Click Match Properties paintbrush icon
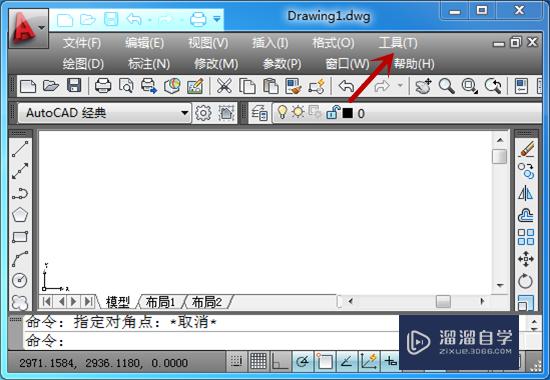This screenshot has width=550, height=380. tap(293, 86)
